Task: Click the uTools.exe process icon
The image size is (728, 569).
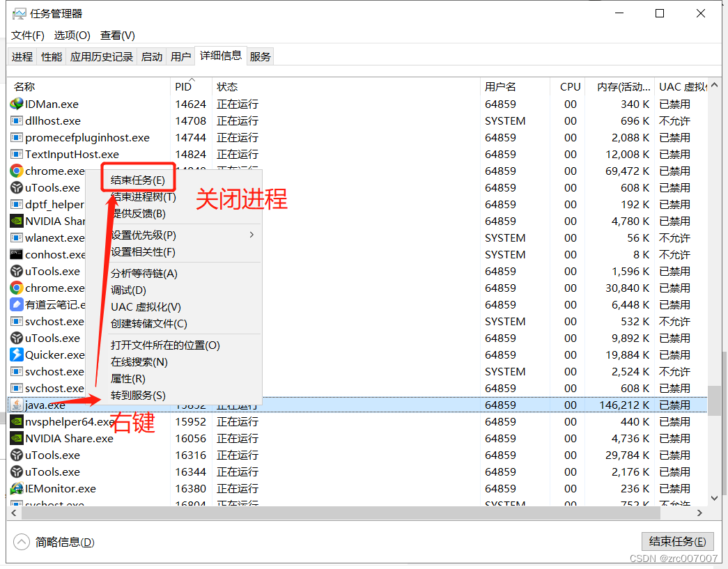Action: pyautogui.click(x=17, y=187)
